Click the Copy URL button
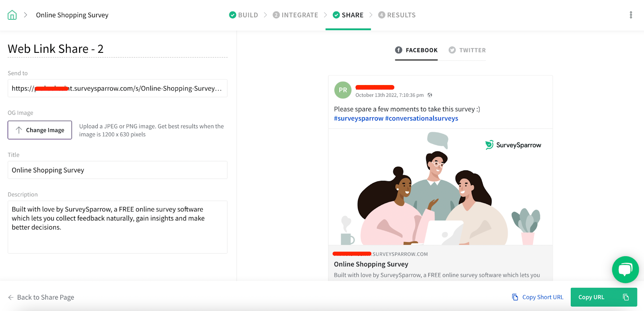Screen dimensions: 644x311 tap(604, 297)
